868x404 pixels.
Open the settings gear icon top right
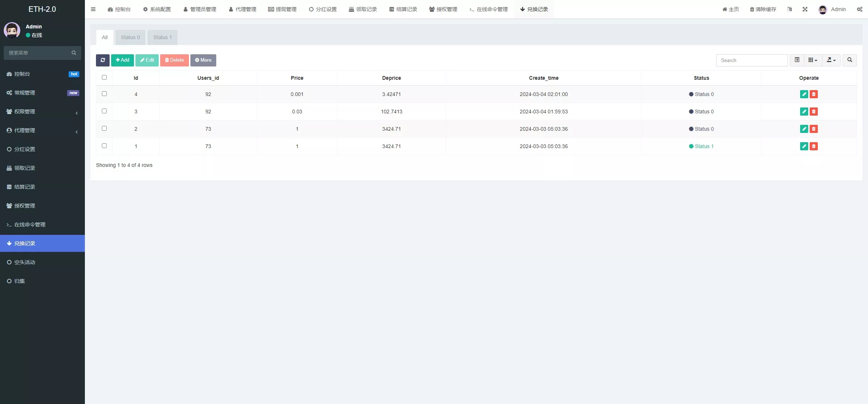(860, 9)
